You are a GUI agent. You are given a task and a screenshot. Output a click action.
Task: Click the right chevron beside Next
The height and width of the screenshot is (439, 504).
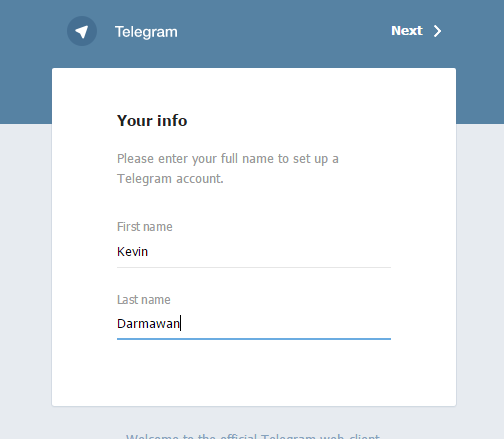(437, 31)
